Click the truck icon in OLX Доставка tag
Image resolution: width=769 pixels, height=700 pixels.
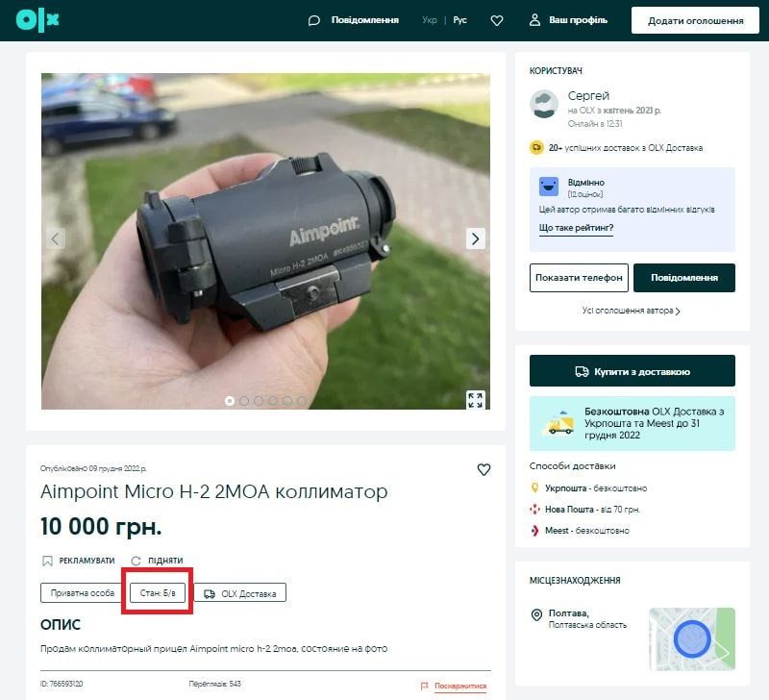[x=210, y=593]
